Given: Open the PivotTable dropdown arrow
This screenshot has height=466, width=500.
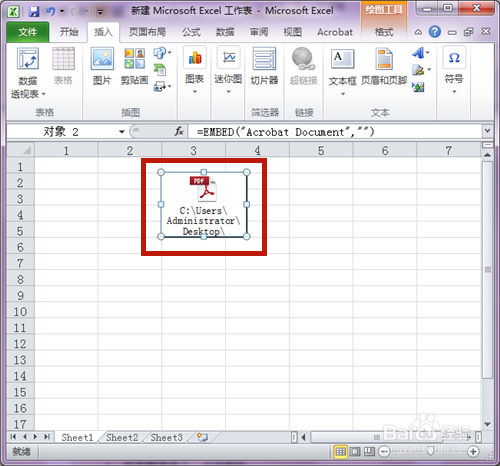Looking at the screenshot, I should click(x=43, y=94).
